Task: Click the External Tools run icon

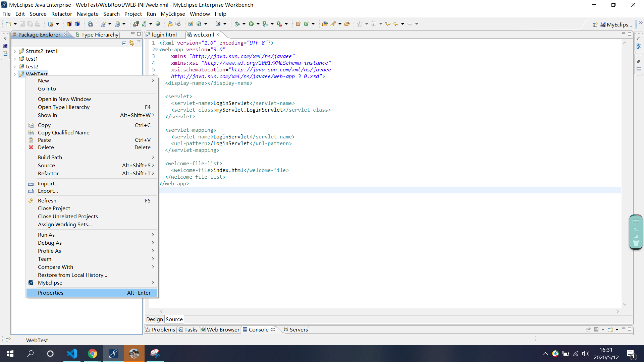Action: click(279, 24)
